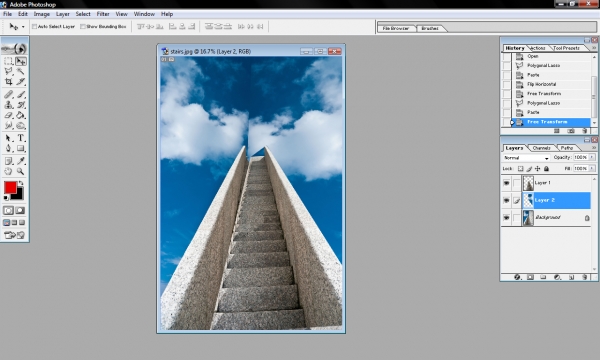Reset default foreground and background colors
The image size is (600, 360).
click(x=6, y=197)
